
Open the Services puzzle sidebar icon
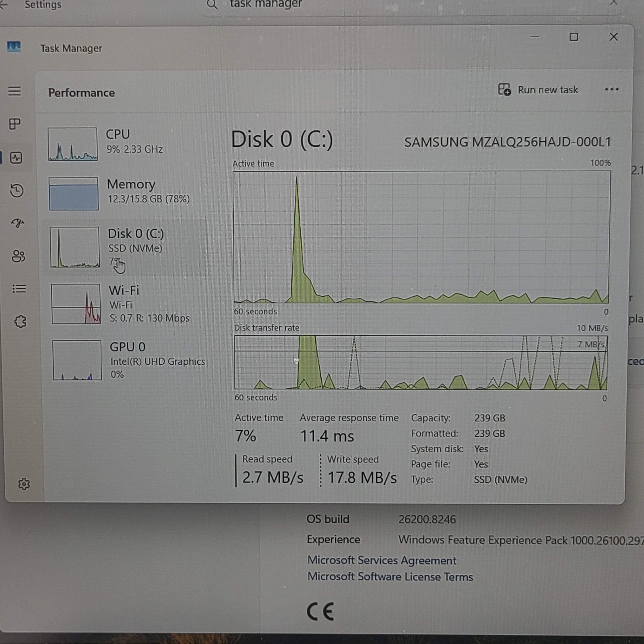(x=20, y=321)
